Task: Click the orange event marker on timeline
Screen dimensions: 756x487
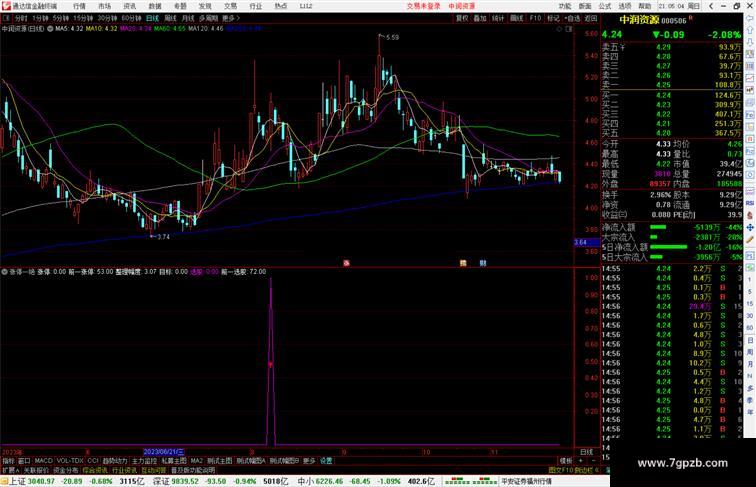Action: (x=463, y=263)
